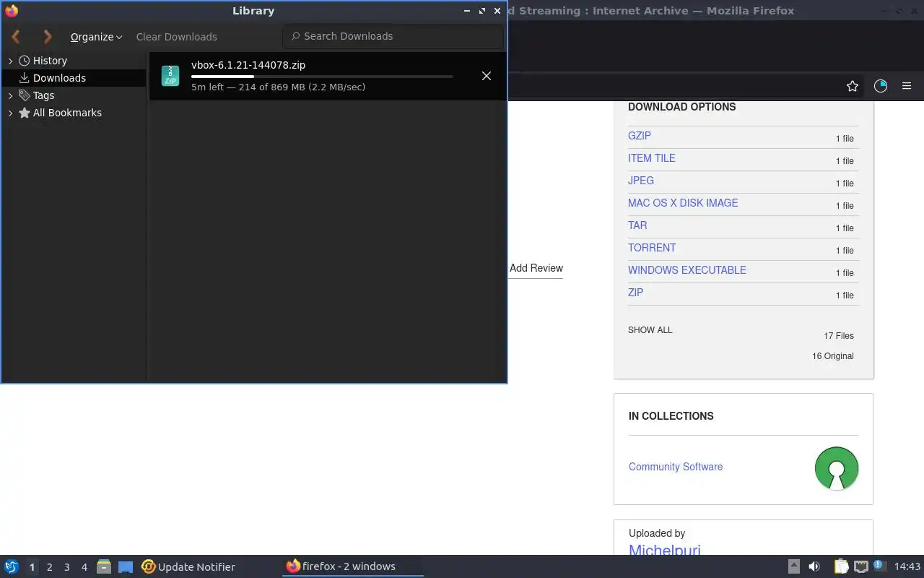Bookmark page with star icon in Firefox

tap(853, 86)
